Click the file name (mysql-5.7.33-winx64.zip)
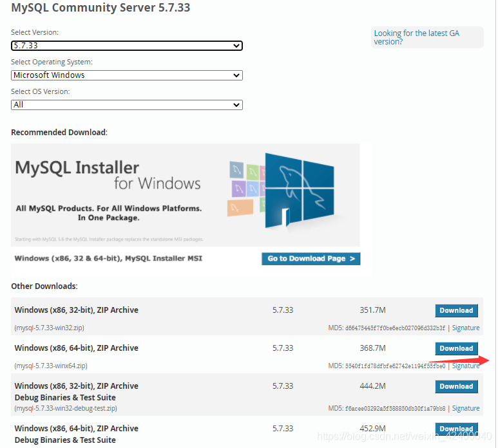498x448 pixels. click(x=51, y=366)
